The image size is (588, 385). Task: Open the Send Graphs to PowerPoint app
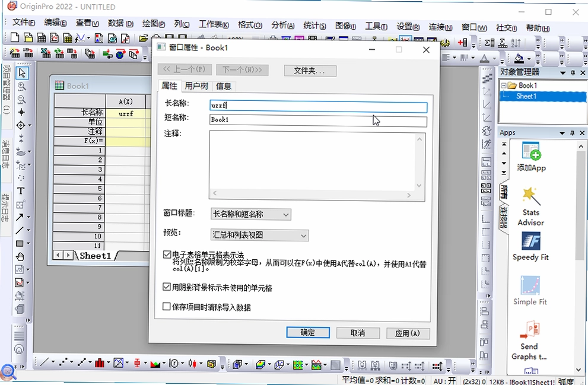[529, 341]
